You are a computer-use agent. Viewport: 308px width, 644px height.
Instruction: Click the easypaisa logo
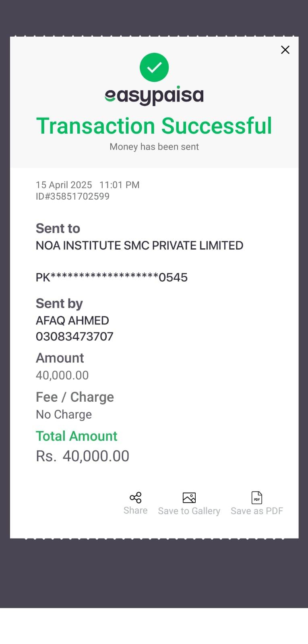point(154,95)
